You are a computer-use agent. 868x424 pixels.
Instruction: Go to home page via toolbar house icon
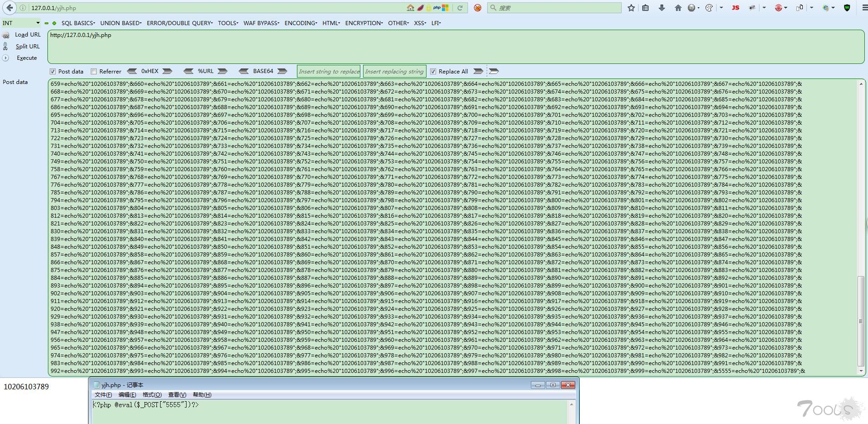tap(678, 8)
